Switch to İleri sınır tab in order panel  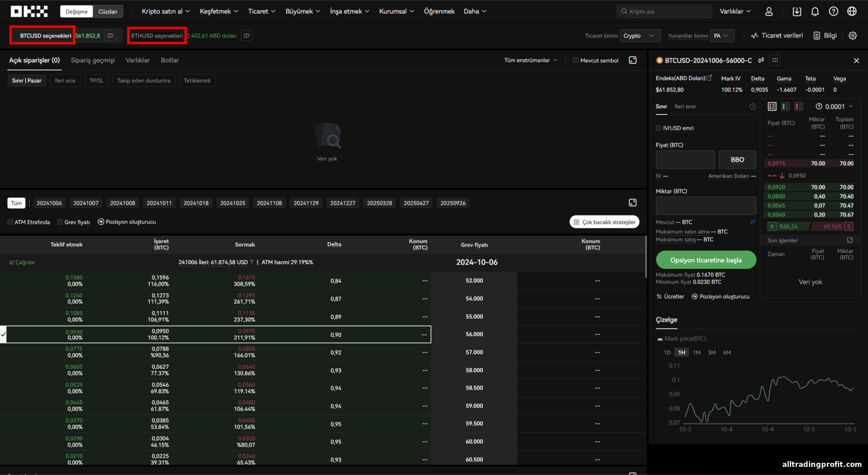coord(685,107)
